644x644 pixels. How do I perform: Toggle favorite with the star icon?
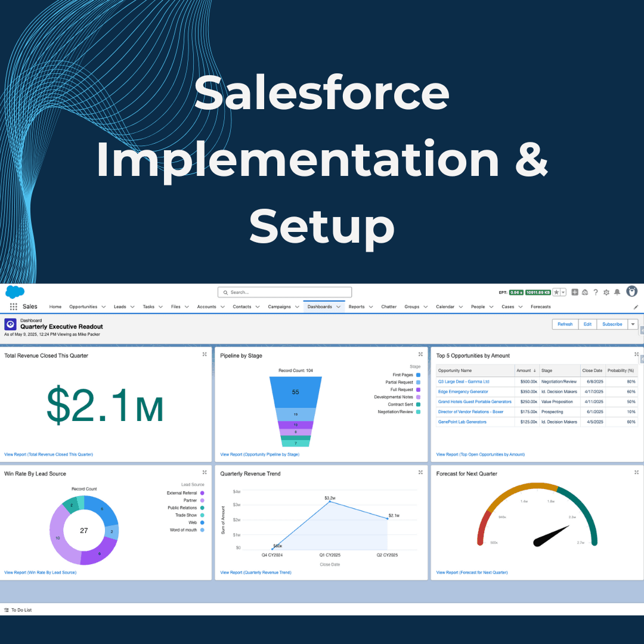click(556, 292)
